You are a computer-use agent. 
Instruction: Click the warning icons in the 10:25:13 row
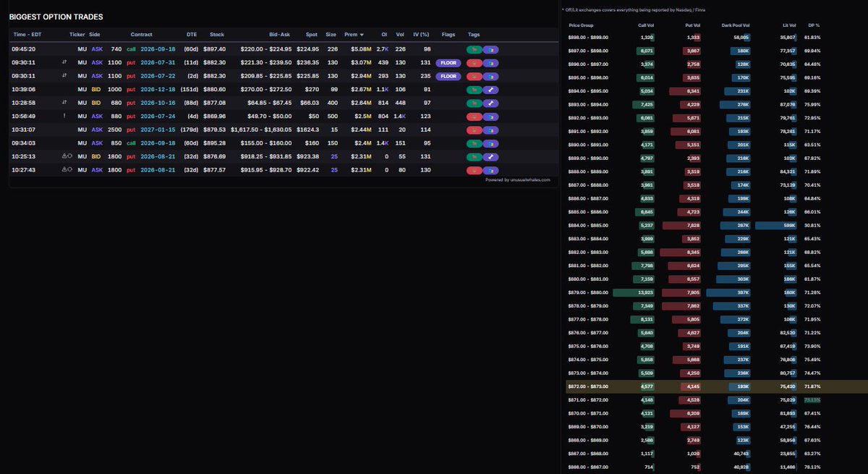pos(67,156)
